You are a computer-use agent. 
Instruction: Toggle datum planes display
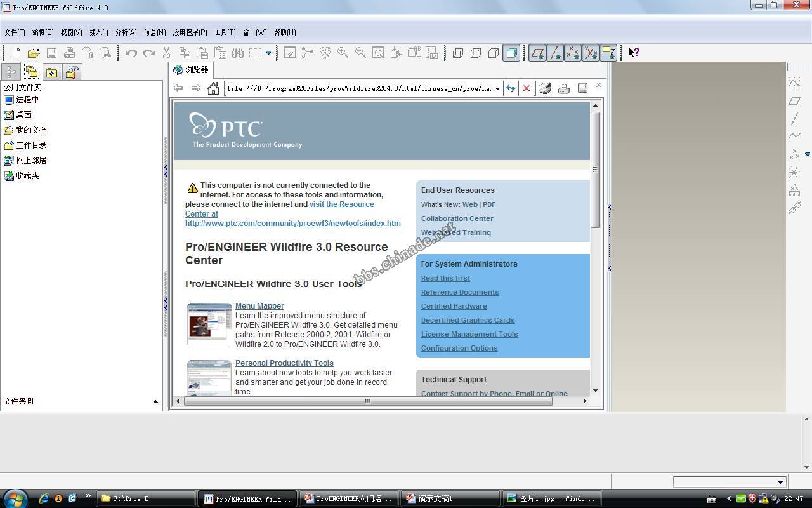pyautogui.click(x=537, y=53)
